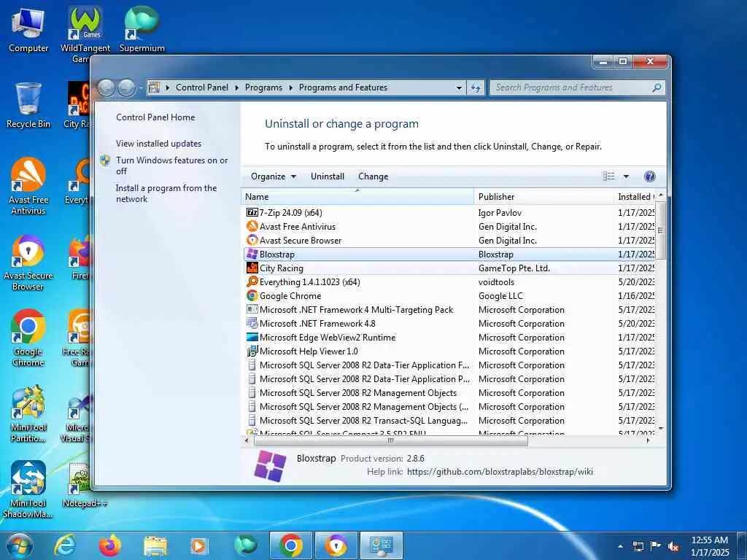Open MiniTool Partition desktop shortcut
This screenshot has width=747, height=560.
click(x=28, y=414)
